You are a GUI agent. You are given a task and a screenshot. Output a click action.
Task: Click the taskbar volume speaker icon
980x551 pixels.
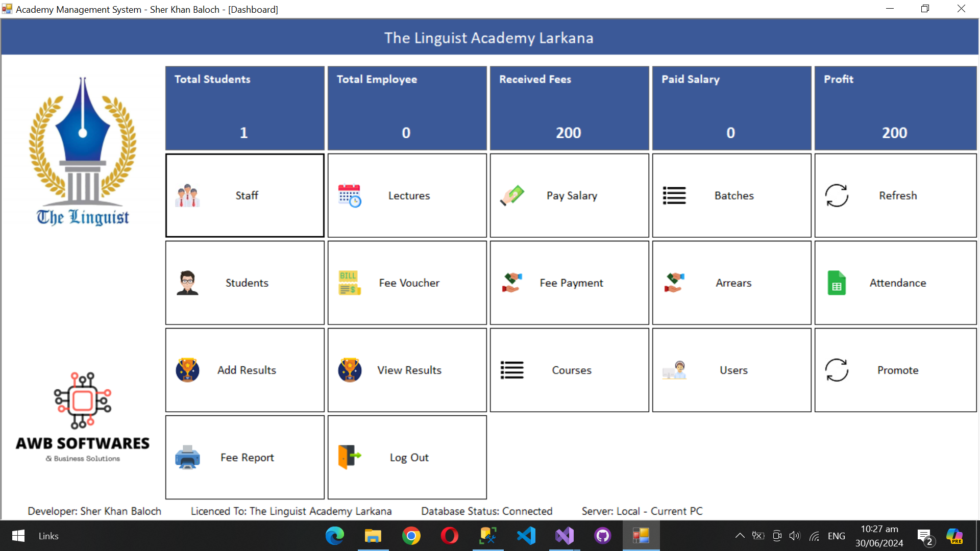click(x=795, y=536)
